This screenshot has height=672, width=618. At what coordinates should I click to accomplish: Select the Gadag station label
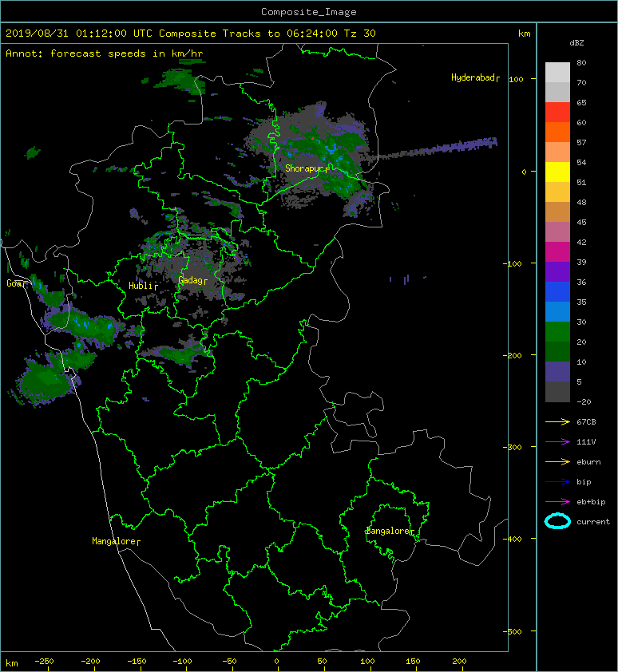point(192,280)
